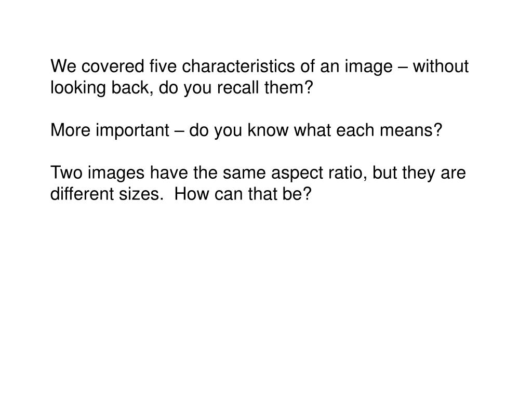The image size is (532, 399).
Task: Click the phrase "what each means?"
Action: point(368,130)
